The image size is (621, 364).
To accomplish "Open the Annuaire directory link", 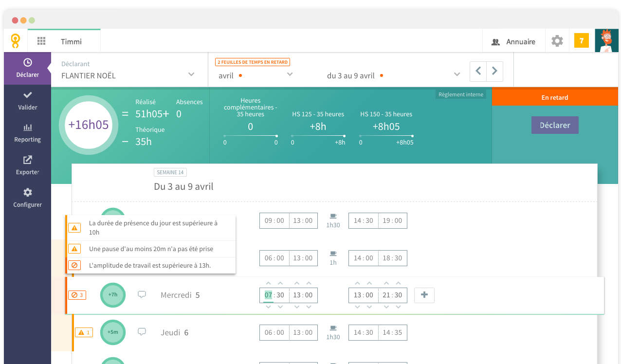I will [513, 42].
